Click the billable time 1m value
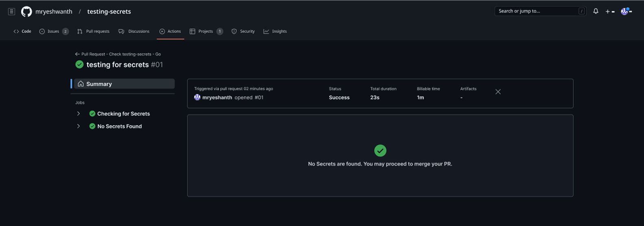The height and width of the screenshot is (226, 644). 420,98
